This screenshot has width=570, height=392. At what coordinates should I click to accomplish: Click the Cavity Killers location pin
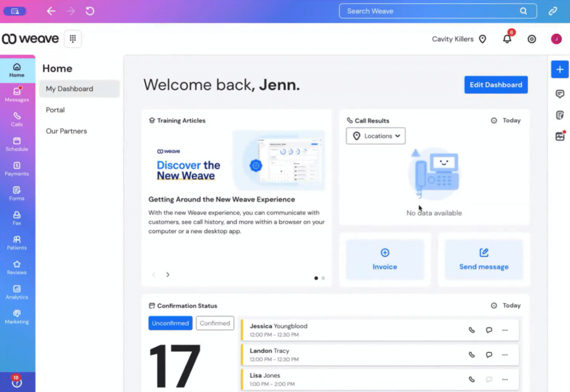tap(483, 39)
